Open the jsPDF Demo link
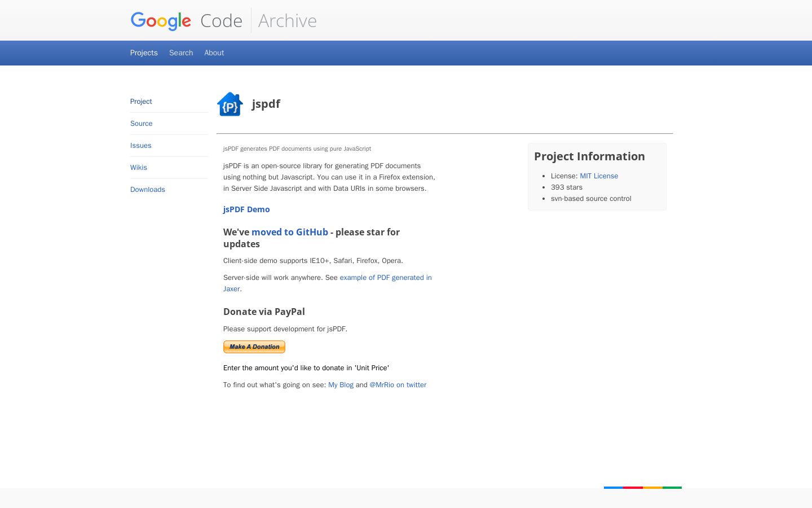Screen dimensions: 812x508 [246, 209]
